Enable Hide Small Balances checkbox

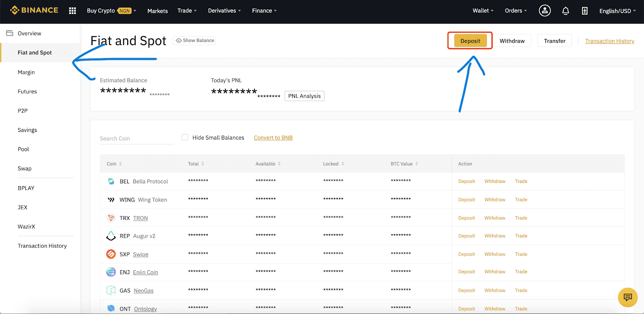[185, 138]
